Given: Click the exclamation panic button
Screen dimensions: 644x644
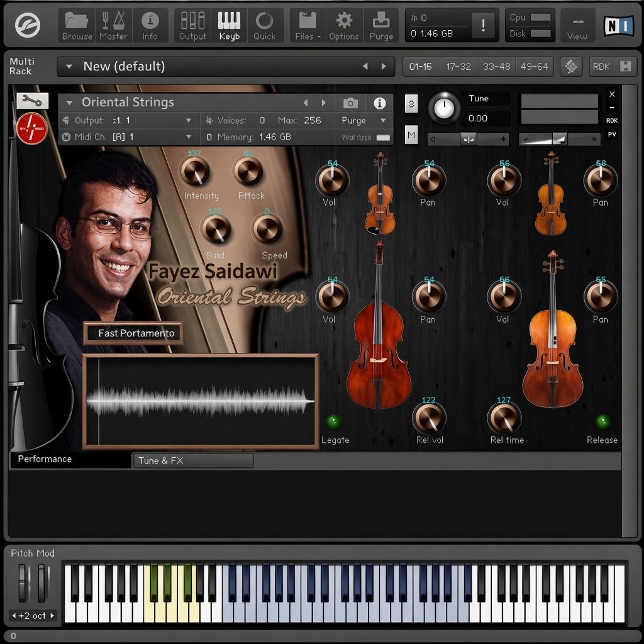Looking at the screenshot, I should [483, 25].
